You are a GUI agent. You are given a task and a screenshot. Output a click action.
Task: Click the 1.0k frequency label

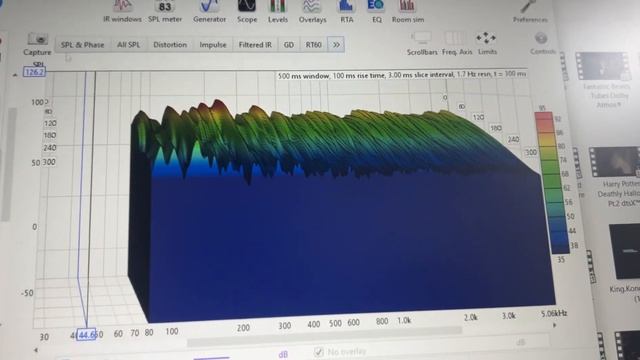click(404, 320)
